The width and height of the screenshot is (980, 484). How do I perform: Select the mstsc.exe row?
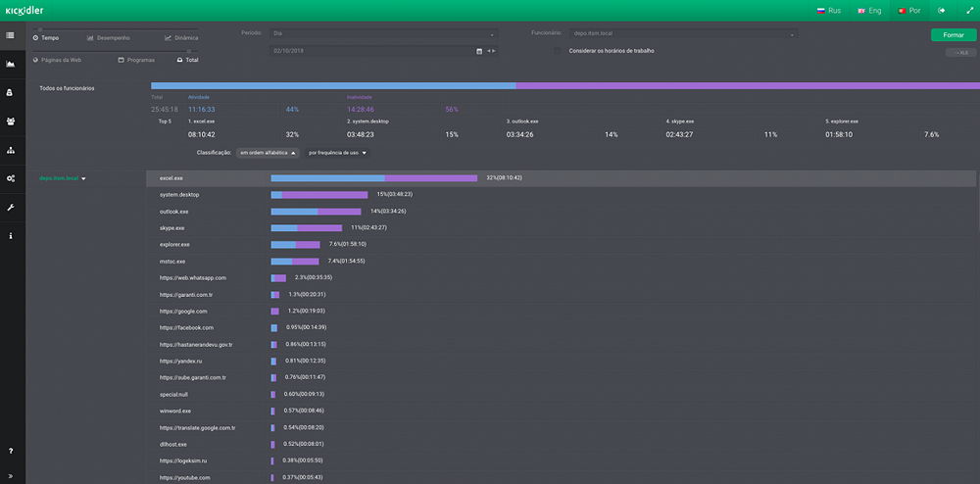(x=561, y=261)
